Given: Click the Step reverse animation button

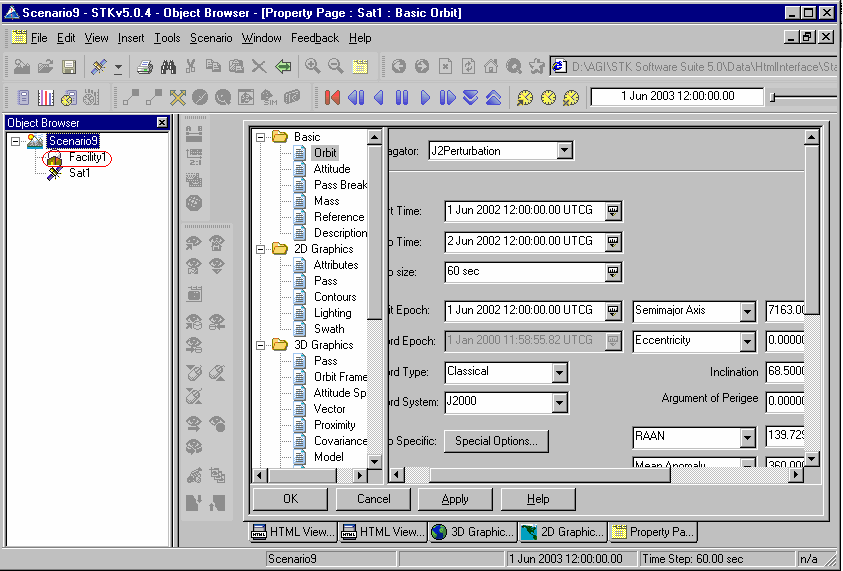Looking at the screenshot, I should click(356, 97).
